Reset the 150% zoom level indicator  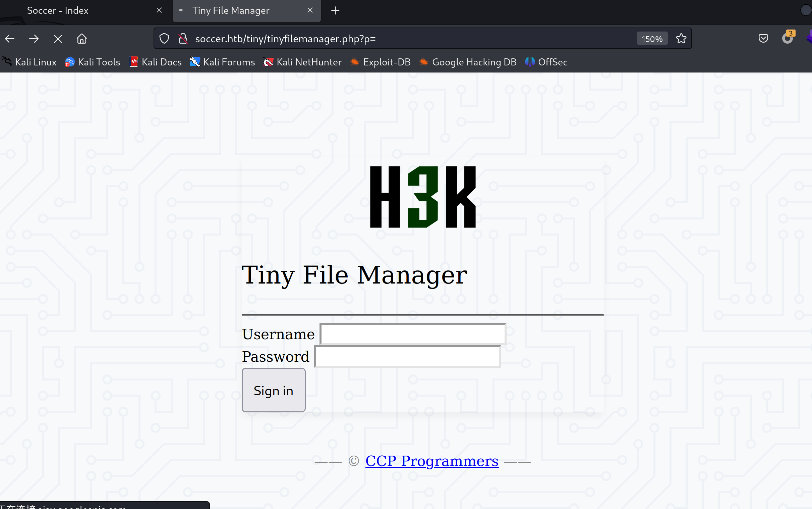click(651, 39)
